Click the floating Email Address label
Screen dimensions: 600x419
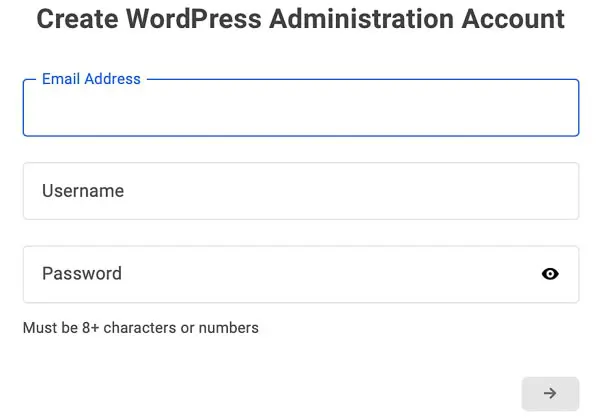pyautogui.click(x=91, y=79)
